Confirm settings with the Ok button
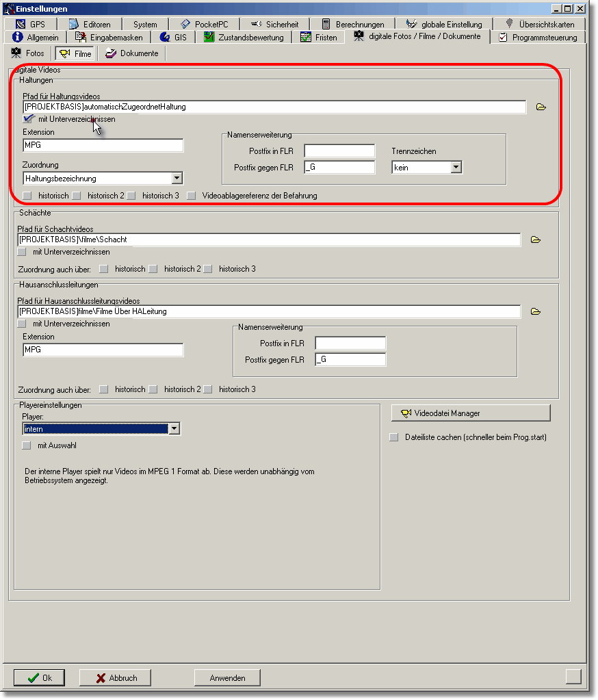The height and width of the screenshot is (700, 598). (x=40, y=678)
